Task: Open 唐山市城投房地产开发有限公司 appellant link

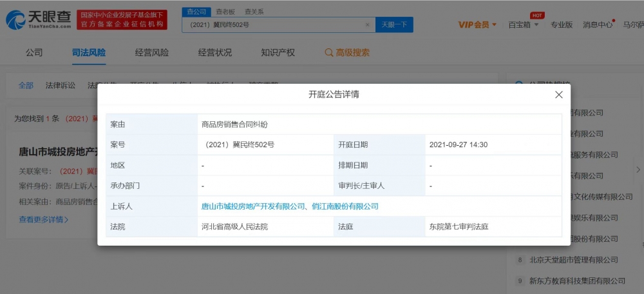Action: [x=252, y=206]
